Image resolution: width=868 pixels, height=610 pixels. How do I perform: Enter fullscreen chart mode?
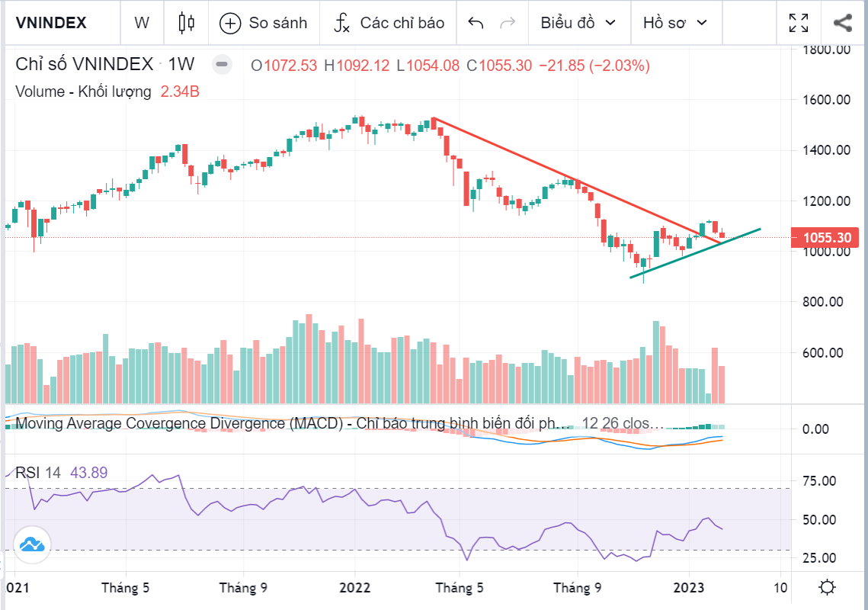pos(798,23)
